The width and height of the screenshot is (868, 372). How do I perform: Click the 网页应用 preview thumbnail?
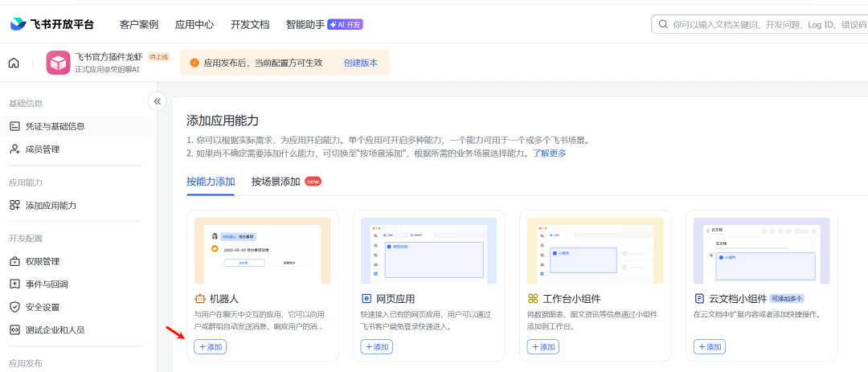[429, 251]
